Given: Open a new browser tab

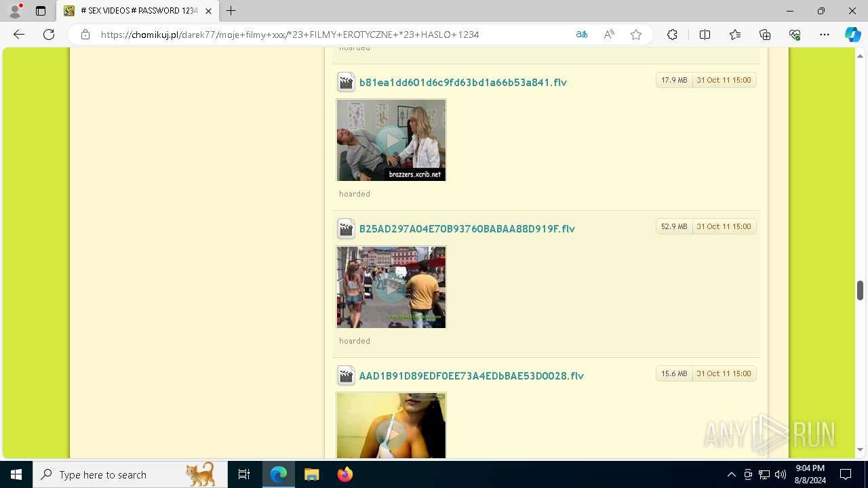Looking at the screenshot, I should pos(231,11).
